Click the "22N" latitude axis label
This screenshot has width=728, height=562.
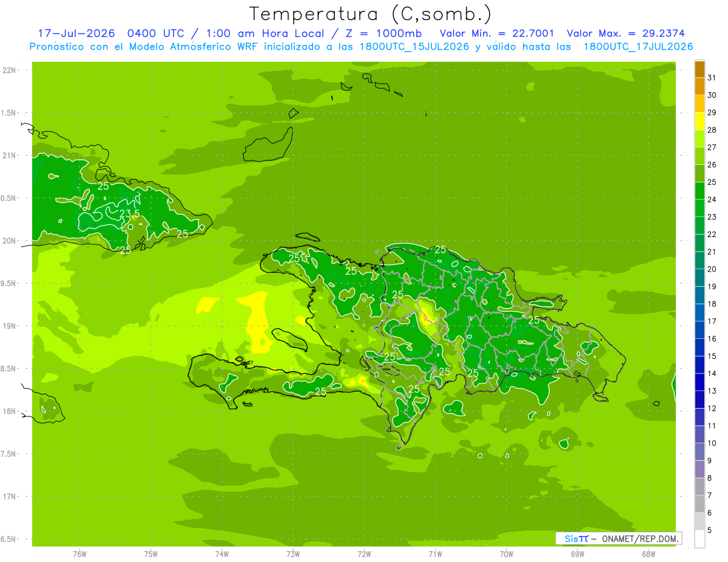(x=8, y=70)
